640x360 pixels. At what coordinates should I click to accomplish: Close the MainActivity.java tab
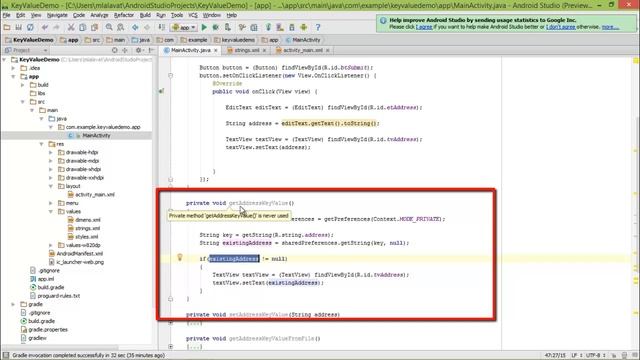pyautogui.click(x=216, y=50)
